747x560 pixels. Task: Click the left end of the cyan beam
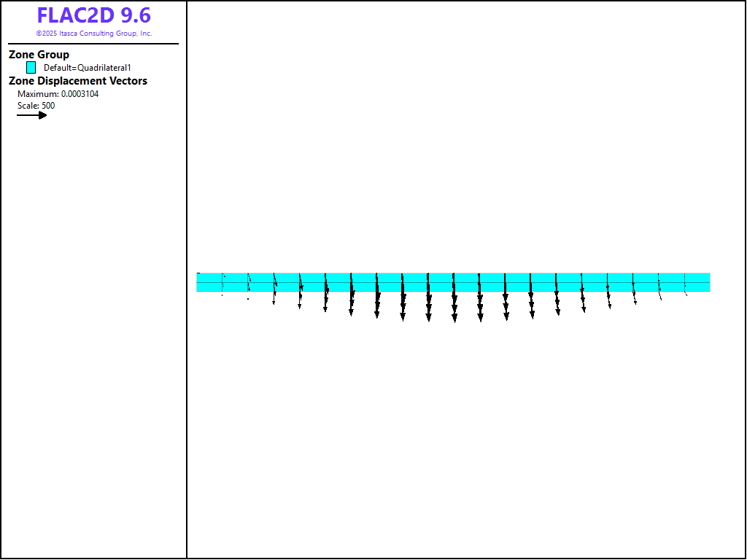coord(200,282)
